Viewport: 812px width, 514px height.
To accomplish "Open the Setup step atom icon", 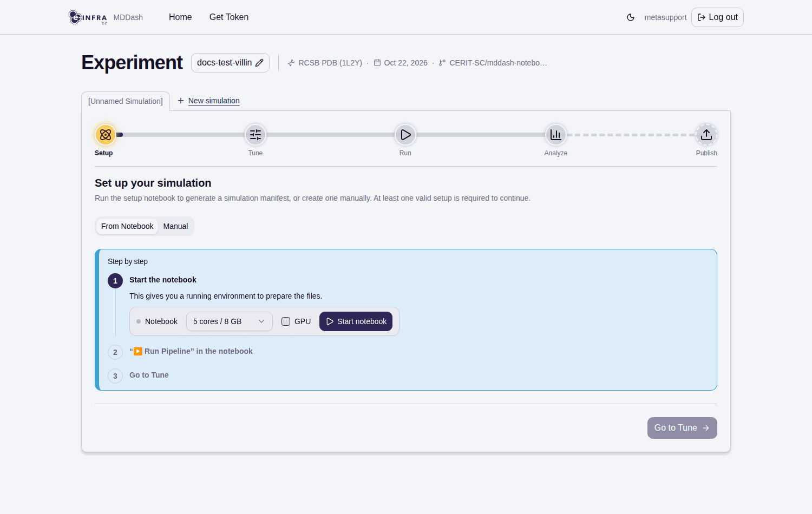I will pos(106,135).
